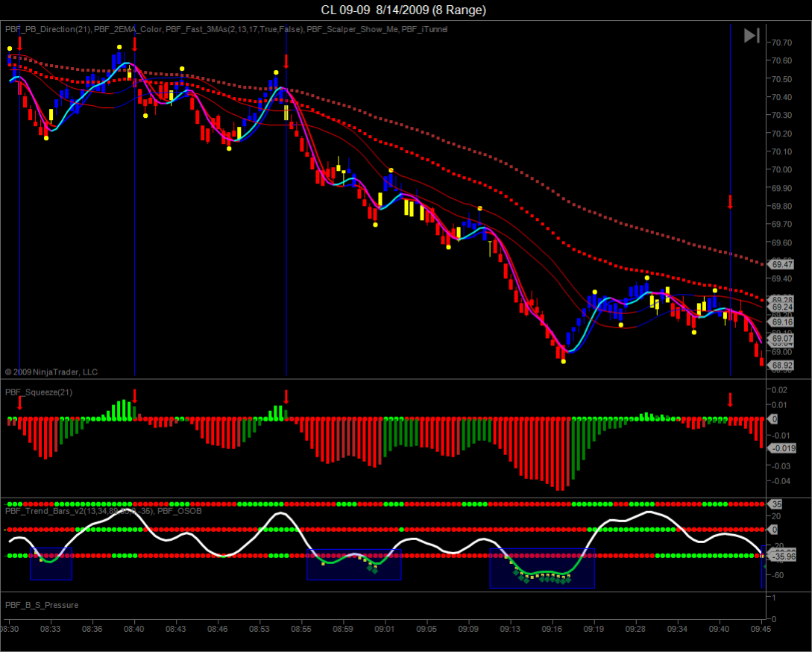Screen dimensions: 812x652
Task: Select the 35 level marker in the OSOB panel
Action: [x=775, y=505]
